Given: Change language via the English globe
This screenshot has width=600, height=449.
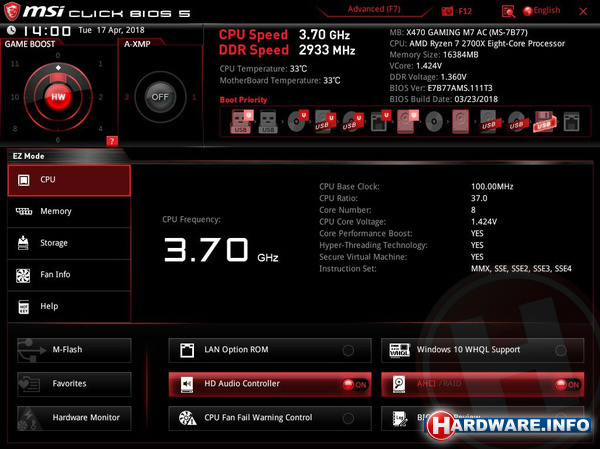Looking at the screenshot, I should (x=541, y=11).
